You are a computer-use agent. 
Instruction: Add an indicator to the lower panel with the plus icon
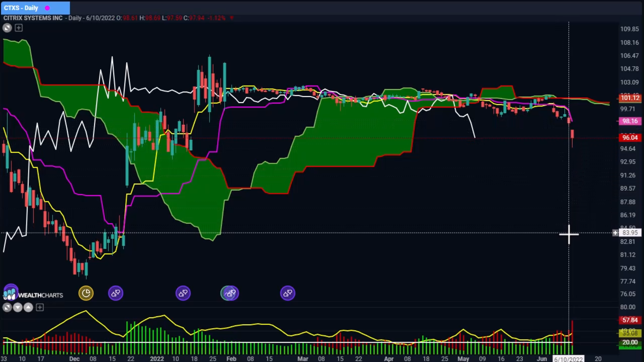(40, 307)
